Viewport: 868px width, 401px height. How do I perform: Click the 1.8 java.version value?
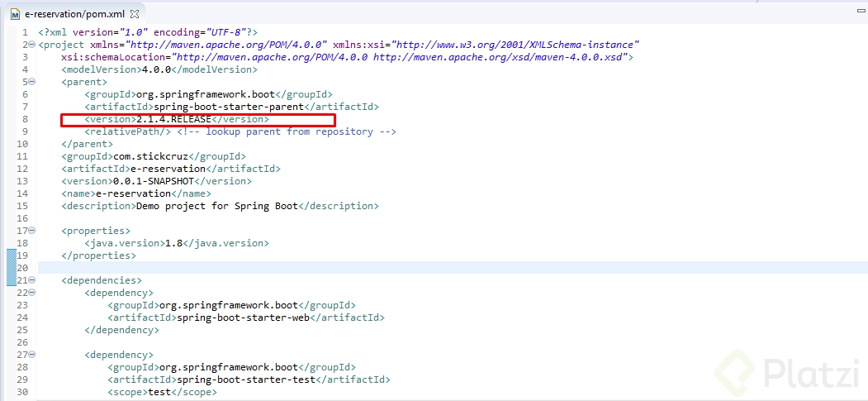click(173, 243)
